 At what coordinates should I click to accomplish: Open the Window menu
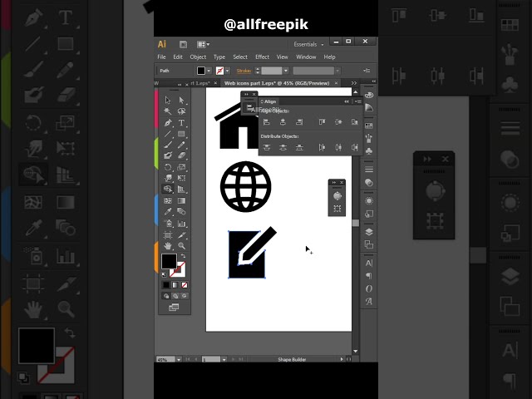(x=306, y=57)
